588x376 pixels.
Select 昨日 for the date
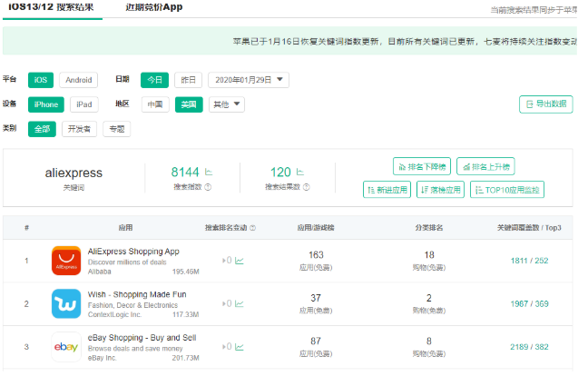pos(187,80)
